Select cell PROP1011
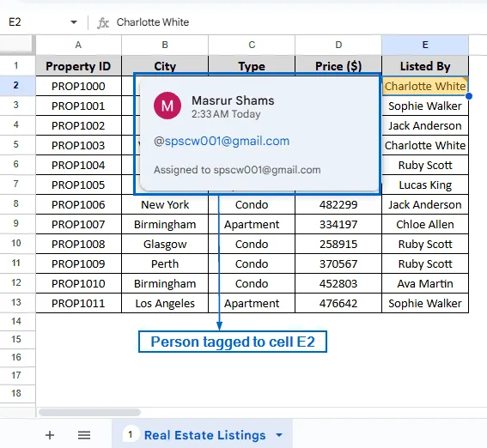 78,303
